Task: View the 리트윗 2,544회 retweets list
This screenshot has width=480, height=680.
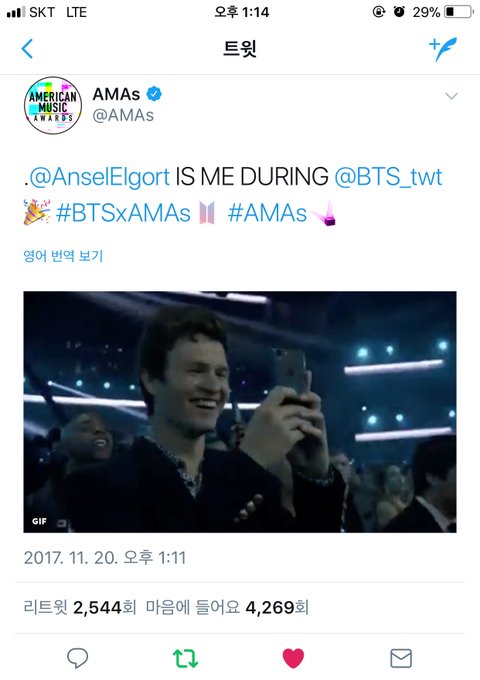Action: [x=80, y=607]
